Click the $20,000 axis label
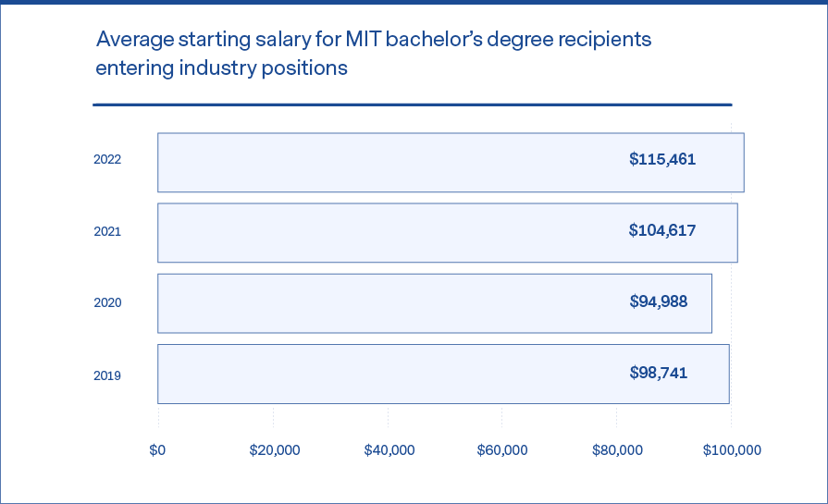Image resolution: width=828 pixels, height=504 pixels. click(x=275, y=450)
